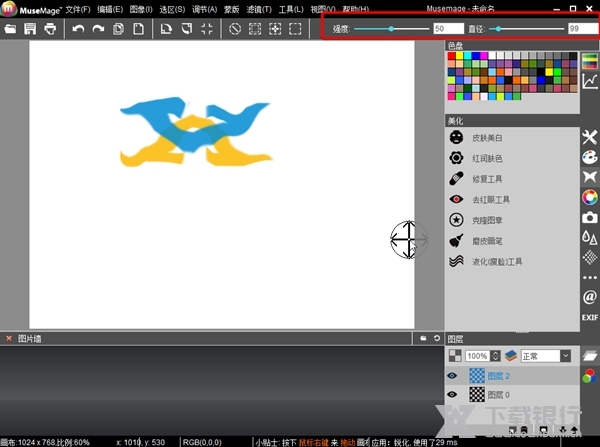Click the camera icon in right sidebar
Image resolution: width=600 pixels, height=447 pixels.
coord(589,217)
